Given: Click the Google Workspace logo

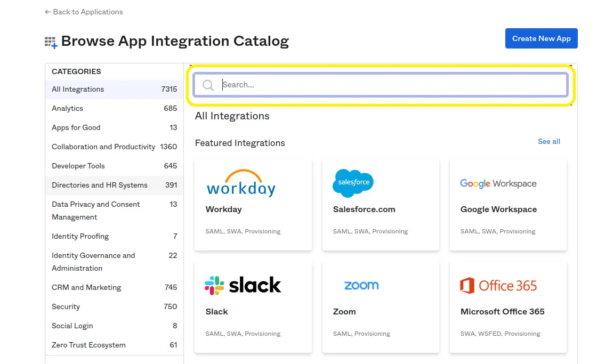Looking at the screenshot, I should (x=498, y=183).
